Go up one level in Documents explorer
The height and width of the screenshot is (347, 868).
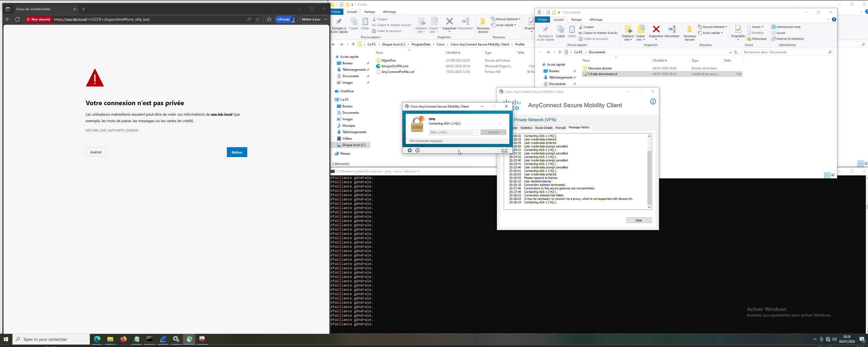click(x=560, y=52)
